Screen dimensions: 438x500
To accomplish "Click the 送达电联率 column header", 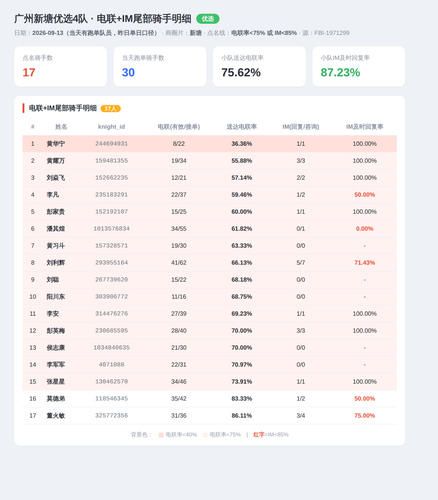I will pos(242,127).
